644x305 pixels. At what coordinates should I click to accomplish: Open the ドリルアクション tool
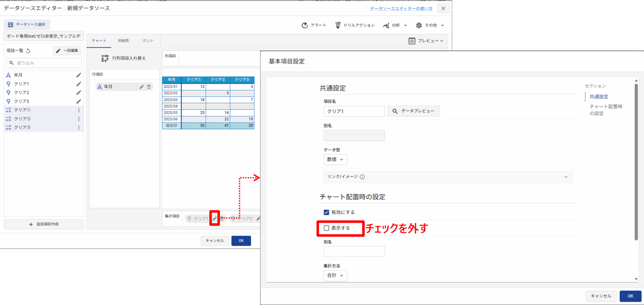(x=355, y=25)
